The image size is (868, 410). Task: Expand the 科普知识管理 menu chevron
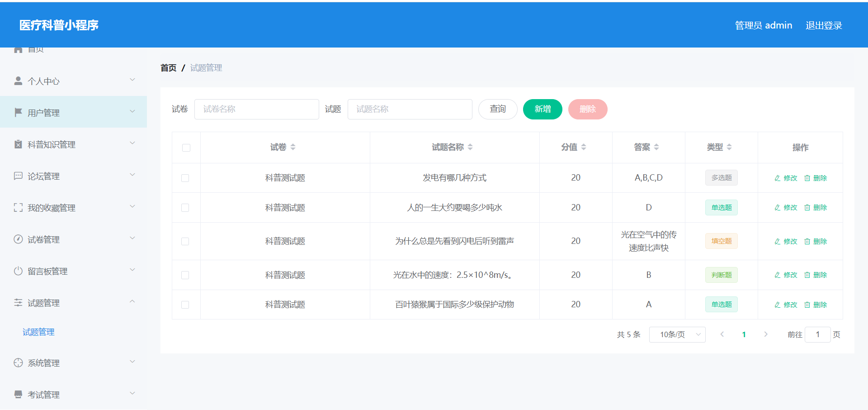click(x=132, y=143)
